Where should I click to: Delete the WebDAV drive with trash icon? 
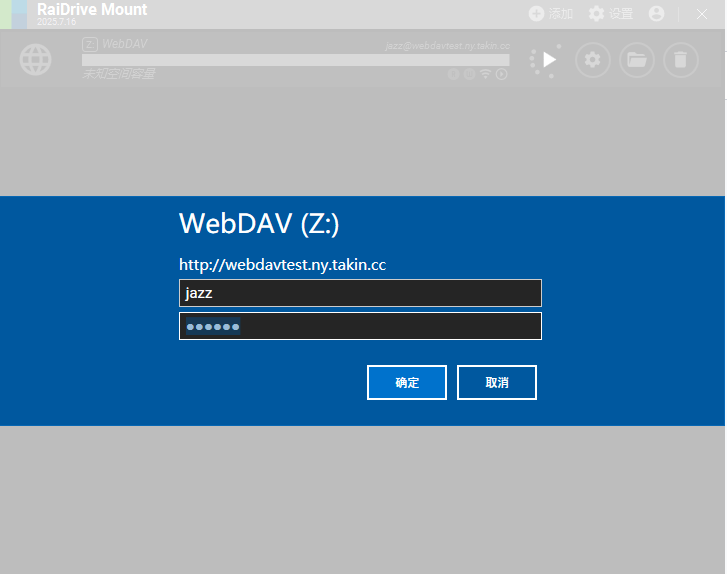(x=681, y=60)
